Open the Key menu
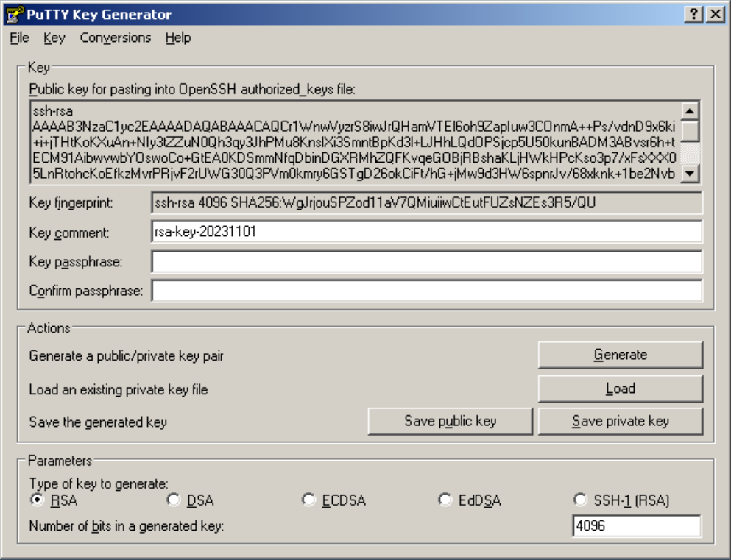The width and height of the screenshot is (731, 560). point(54,38)
